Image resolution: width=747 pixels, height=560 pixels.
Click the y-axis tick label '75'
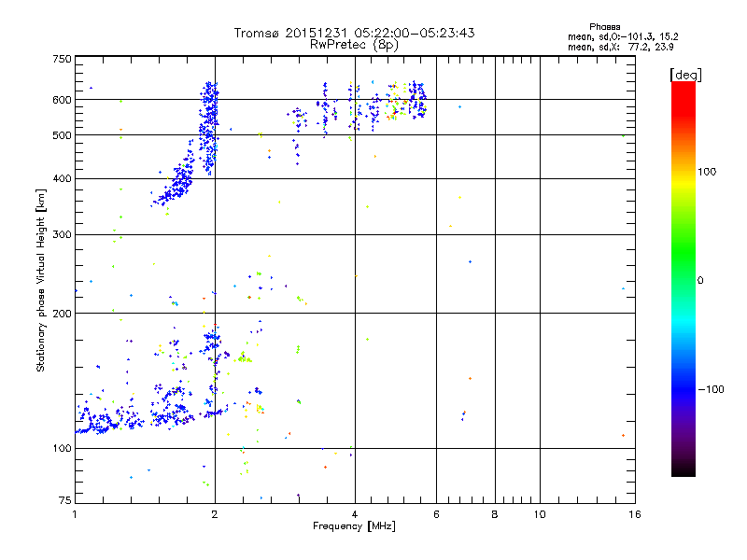(x=65, y=500)
